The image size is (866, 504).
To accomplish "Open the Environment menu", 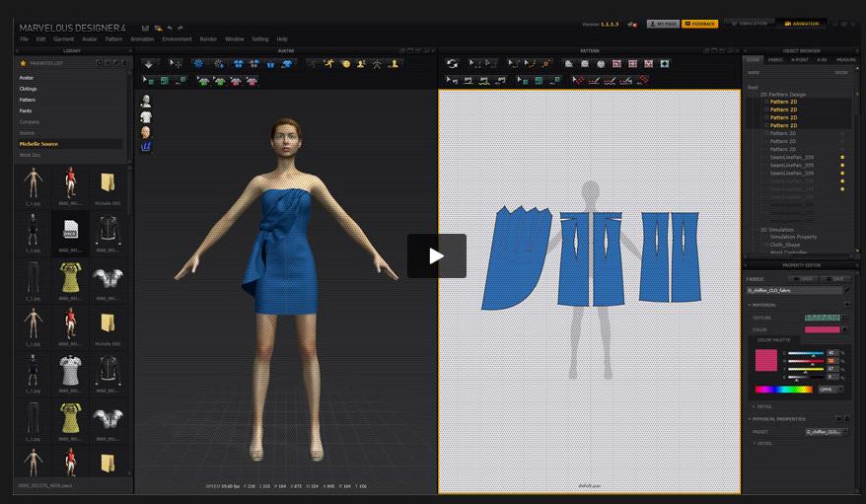I will click(177, 39).
